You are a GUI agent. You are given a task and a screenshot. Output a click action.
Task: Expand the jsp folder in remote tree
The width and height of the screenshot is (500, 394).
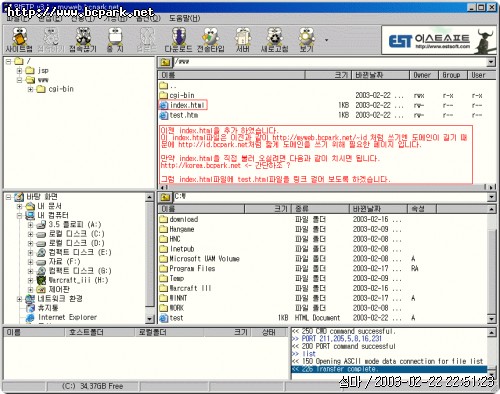(19, 71)
